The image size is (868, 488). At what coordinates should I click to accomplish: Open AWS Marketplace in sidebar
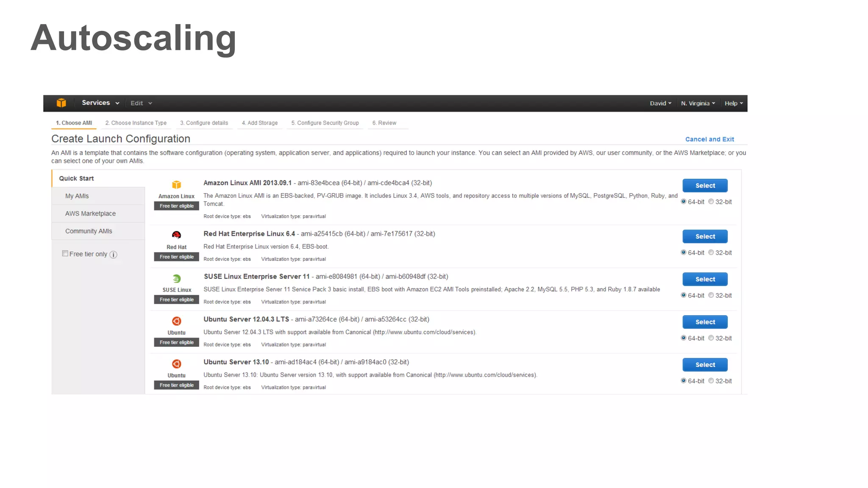98,213
